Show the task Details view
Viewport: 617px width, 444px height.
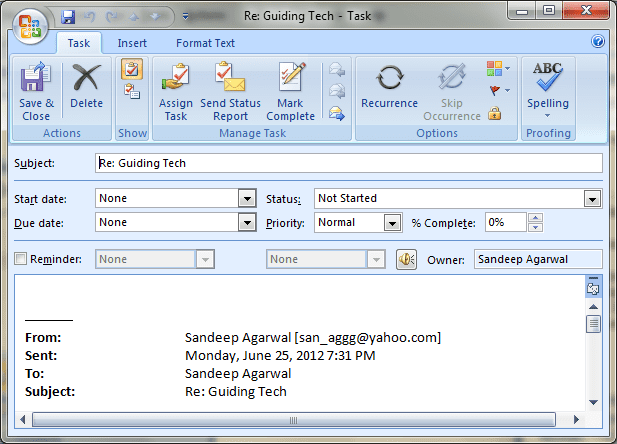point(132,91)
